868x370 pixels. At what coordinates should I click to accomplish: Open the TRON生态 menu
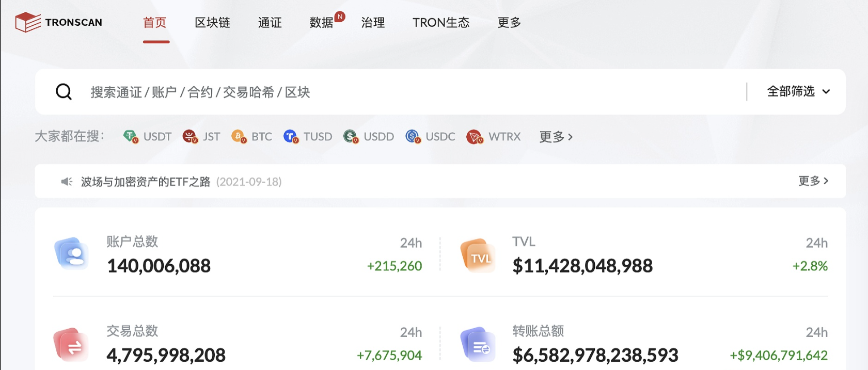[440, 23]
